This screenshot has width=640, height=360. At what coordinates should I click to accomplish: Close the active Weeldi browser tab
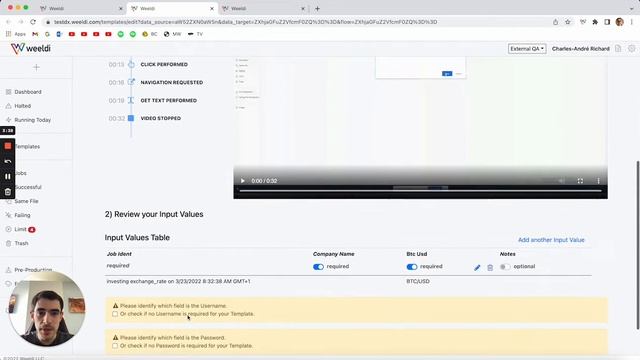[x=212, y=9]
